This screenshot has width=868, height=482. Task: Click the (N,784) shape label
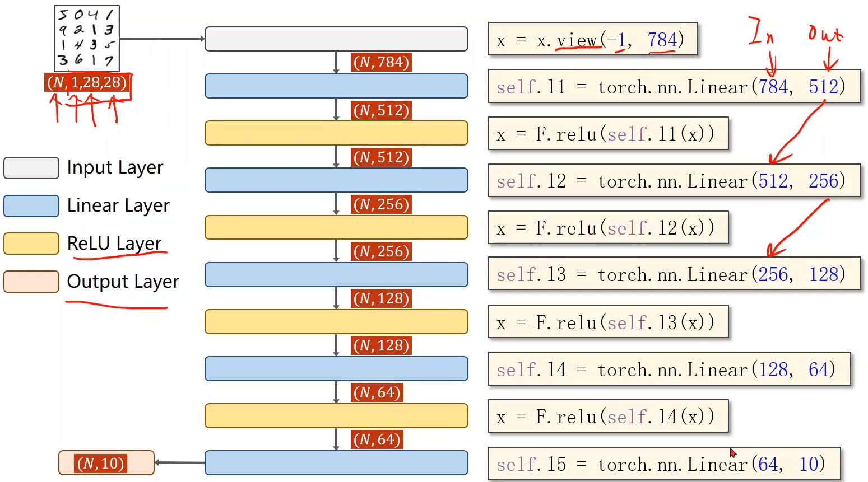coord(382,62)
